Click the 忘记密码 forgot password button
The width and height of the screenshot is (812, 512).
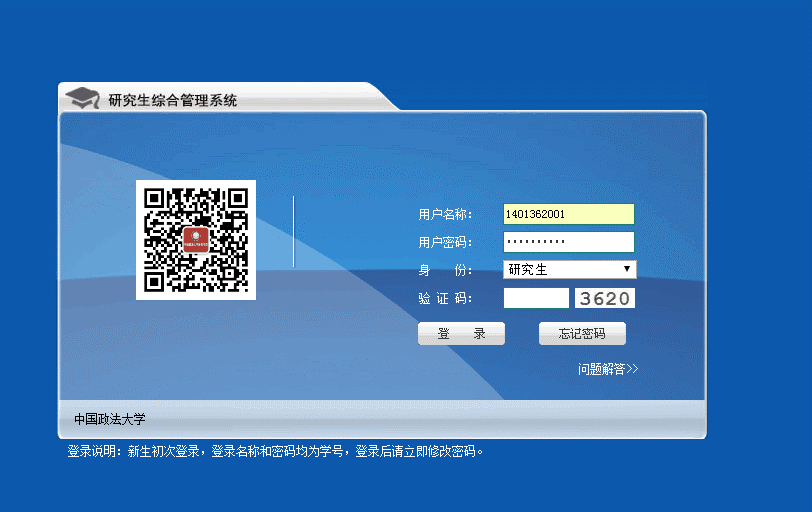tap(582, 333)
